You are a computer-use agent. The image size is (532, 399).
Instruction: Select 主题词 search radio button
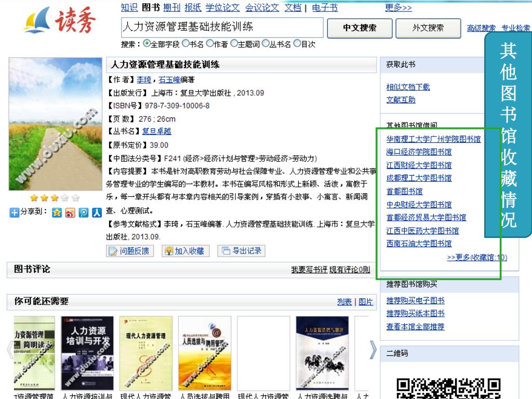[234, 44]
